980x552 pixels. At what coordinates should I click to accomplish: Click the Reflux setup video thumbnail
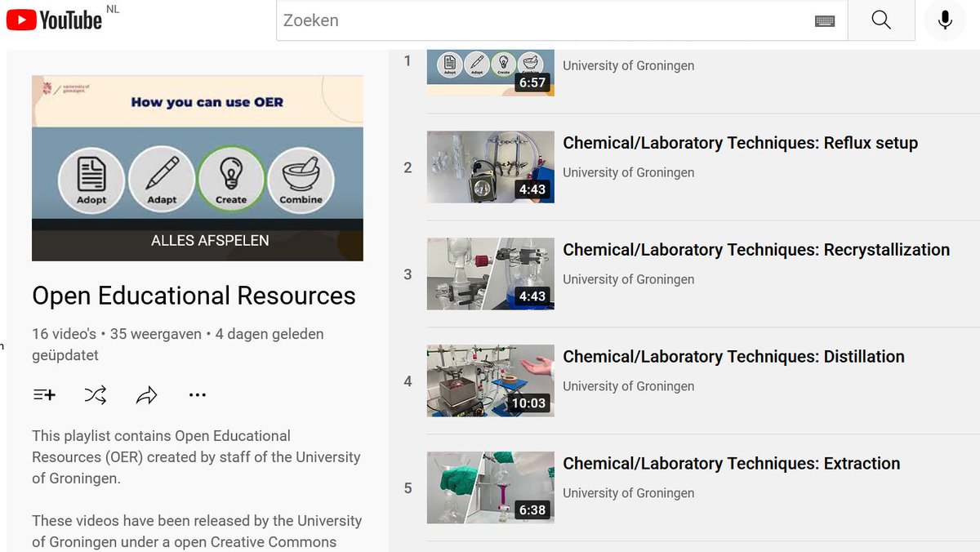(490, 167)
